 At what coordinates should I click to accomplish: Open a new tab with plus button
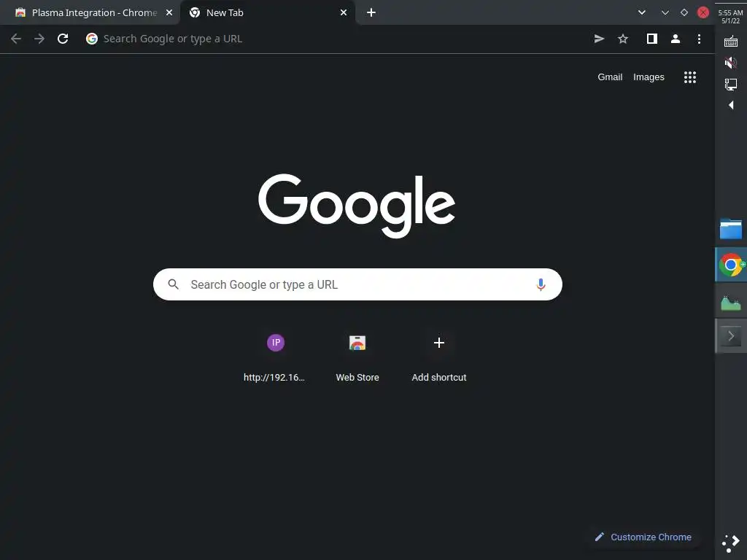click(371, 12)
